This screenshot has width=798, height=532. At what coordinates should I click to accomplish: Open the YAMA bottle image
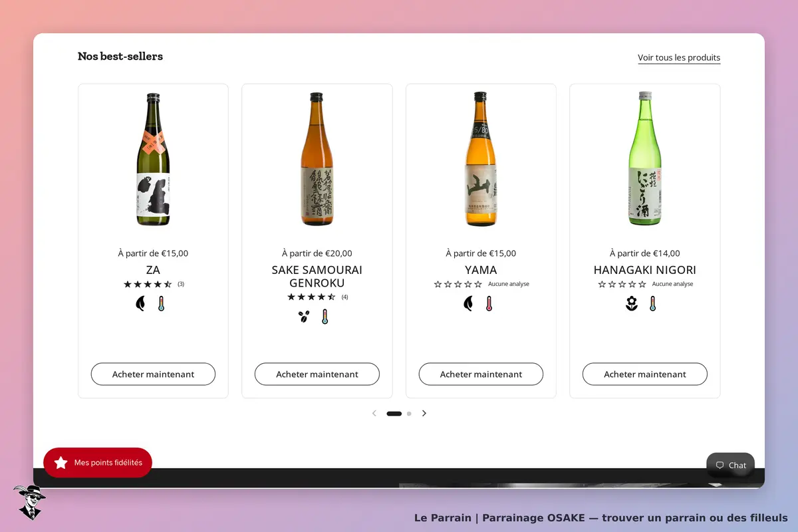pyautogui.click(x=481, y=160)
